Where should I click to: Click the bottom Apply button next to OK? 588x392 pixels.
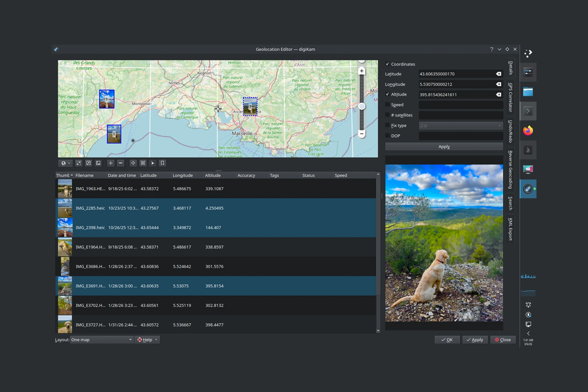[475, 340]
